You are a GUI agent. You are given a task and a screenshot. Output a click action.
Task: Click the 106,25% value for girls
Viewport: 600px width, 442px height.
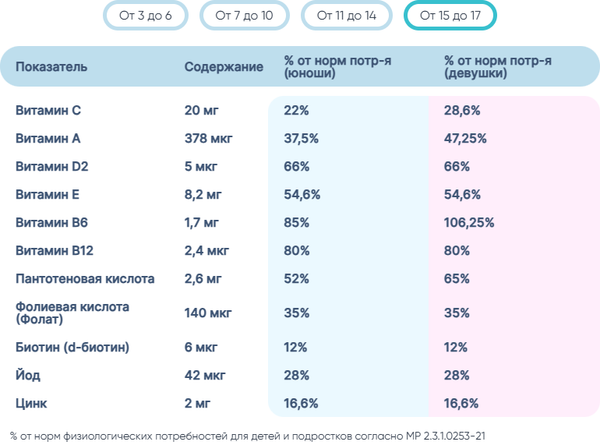[x=469, y=222]
